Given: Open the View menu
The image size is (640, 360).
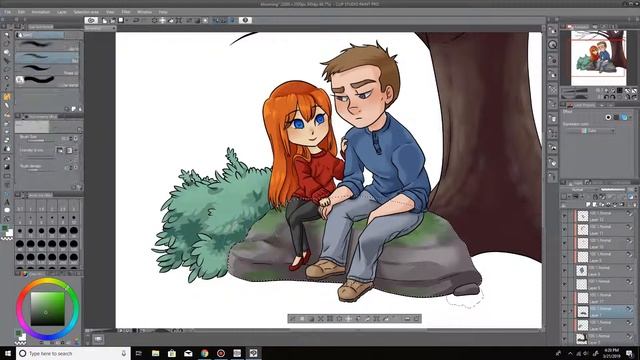Looking at the screenshot, I should click(x=110, y=12).
